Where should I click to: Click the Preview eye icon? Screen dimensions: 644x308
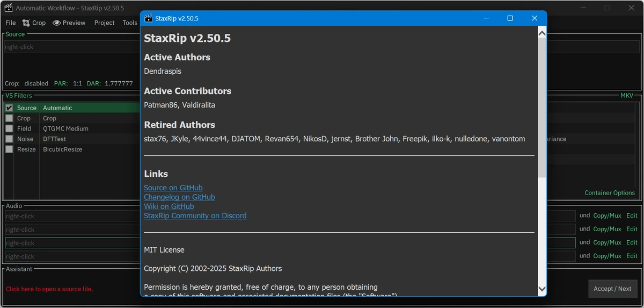tap(56, 23)
